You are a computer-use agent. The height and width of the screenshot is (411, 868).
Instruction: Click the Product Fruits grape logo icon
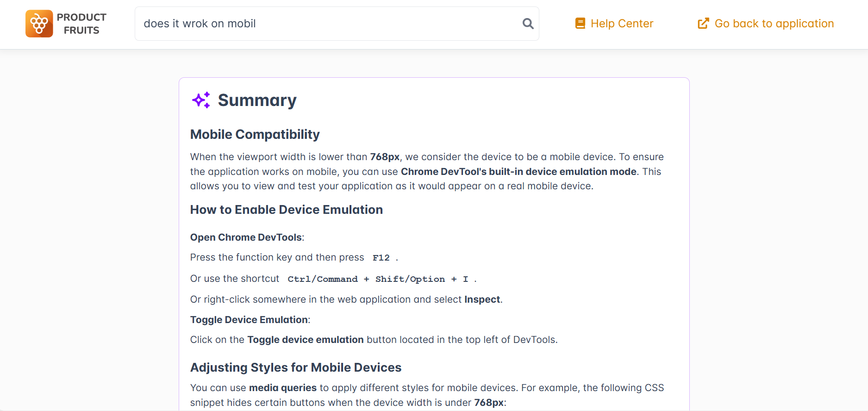[x=39, y=24]
